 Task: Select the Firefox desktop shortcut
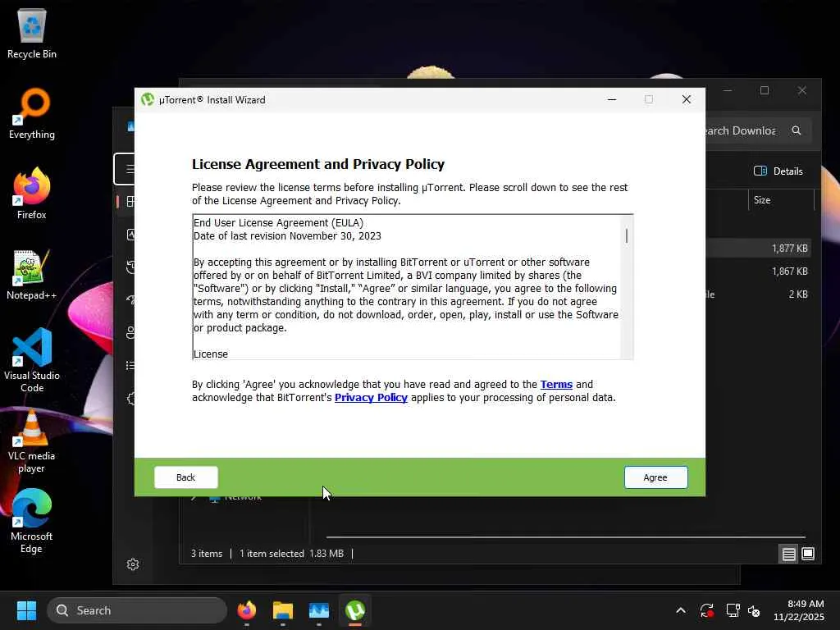pos(32,194)
